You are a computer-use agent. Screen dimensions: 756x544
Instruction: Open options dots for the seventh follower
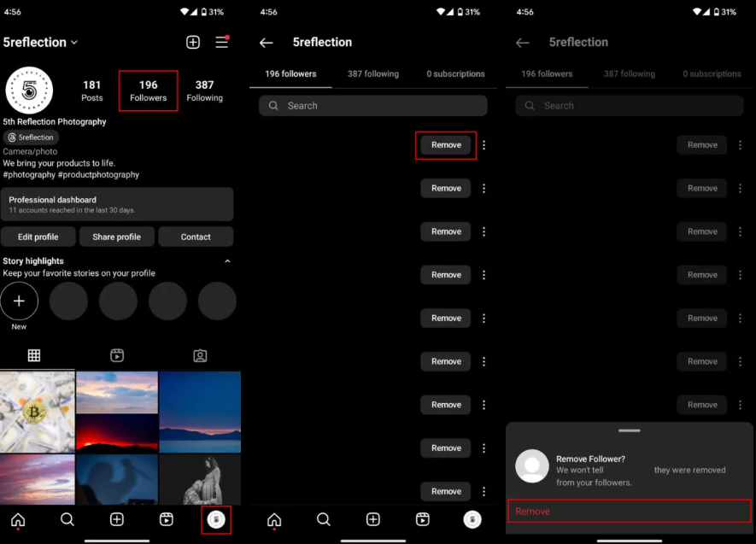coord(483,405)
